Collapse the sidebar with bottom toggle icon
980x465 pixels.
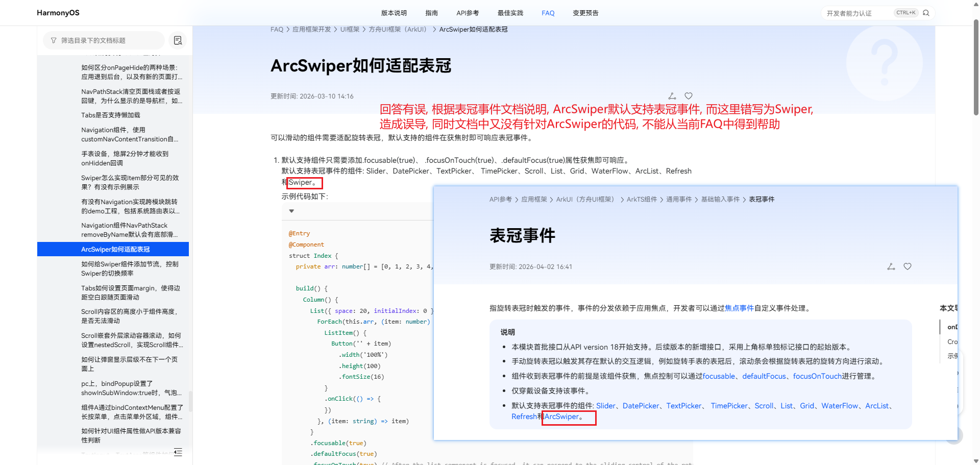click(x=178, y=452)
